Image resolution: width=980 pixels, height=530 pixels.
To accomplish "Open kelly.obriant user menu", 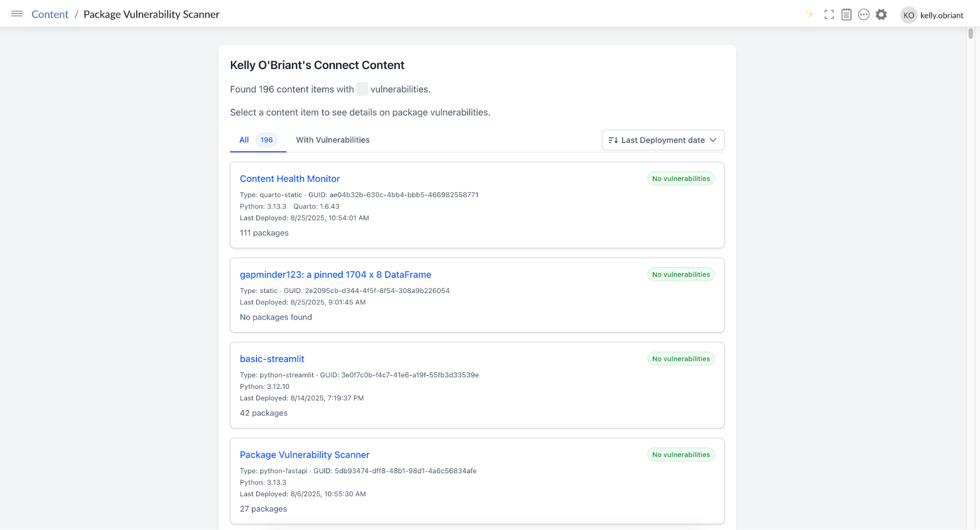I will coord(941,15).
